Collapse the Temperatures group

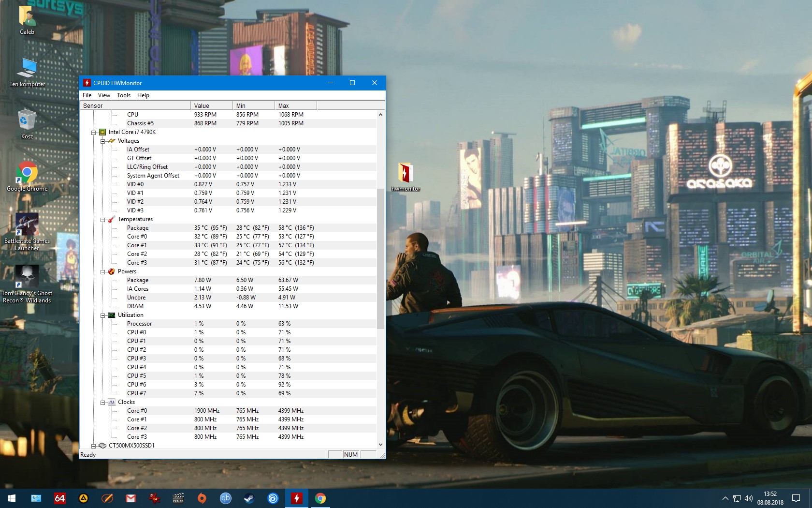103,219
